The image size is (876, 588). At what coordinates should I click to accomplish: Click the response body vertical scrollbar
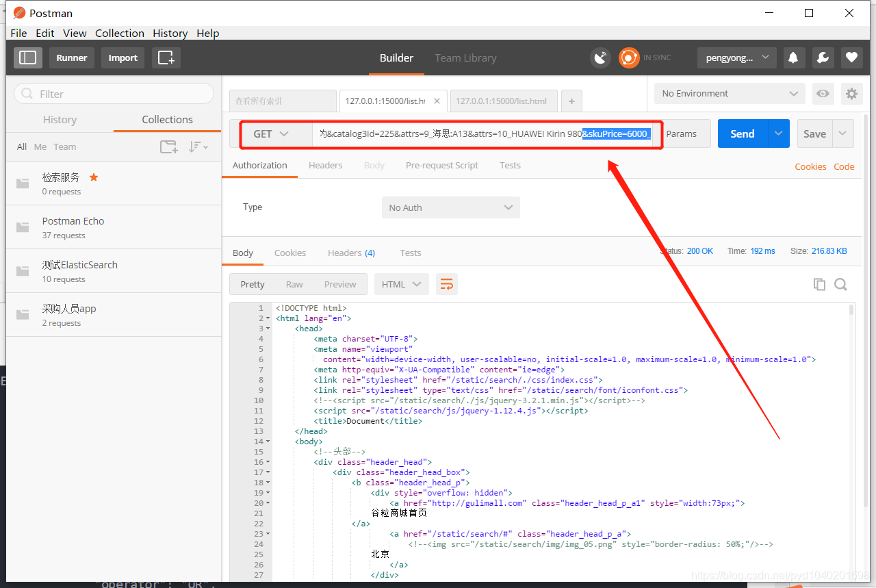(851, 309)
